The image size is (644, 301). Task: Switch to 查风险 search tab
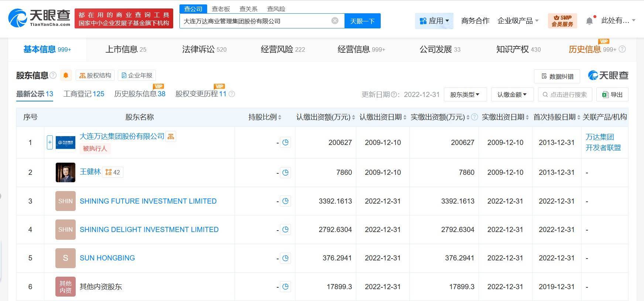pyautogui.click(x=276, y=9)
